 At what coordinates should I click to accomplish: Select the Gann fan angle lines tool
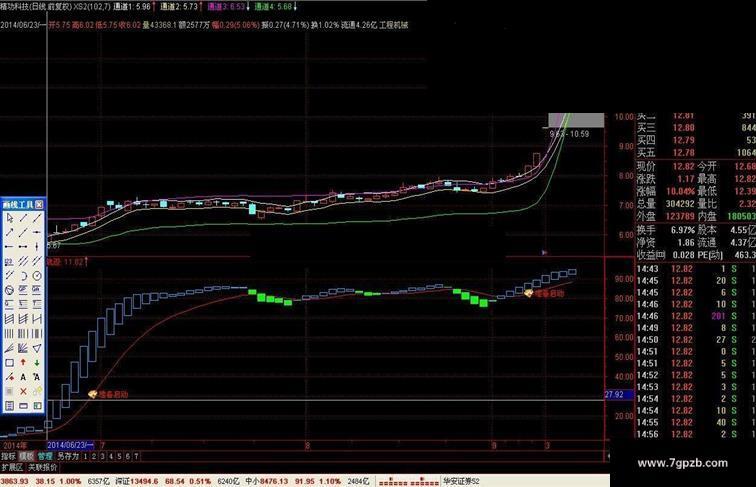[x=23, y=348]
